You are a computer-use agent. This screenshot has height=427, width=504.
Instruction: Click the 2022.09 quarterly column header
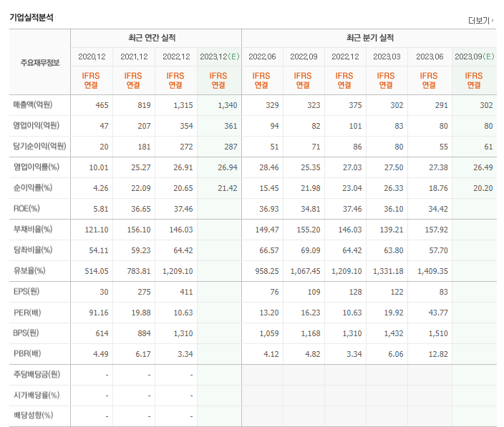304,57
